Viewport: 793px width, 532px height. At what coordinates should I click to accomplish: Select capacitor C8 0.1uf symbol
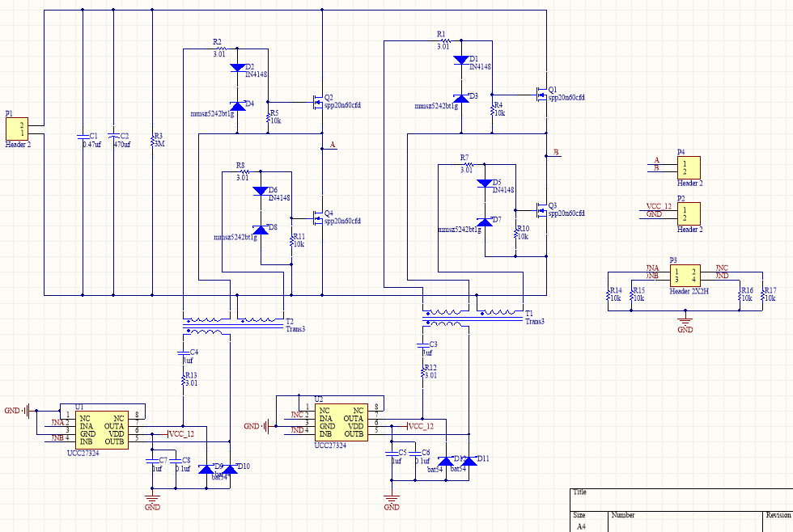click(x=176, y=461)
